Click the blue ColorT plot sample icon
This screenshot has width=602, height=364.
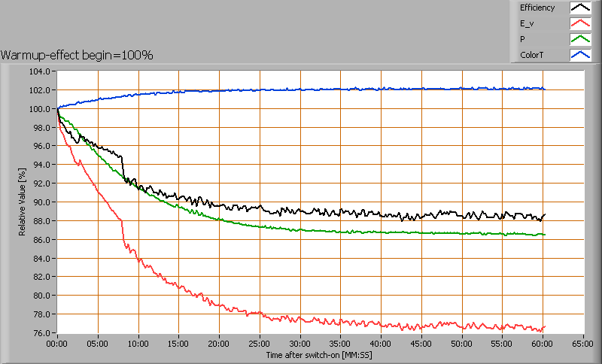point(580,55)
